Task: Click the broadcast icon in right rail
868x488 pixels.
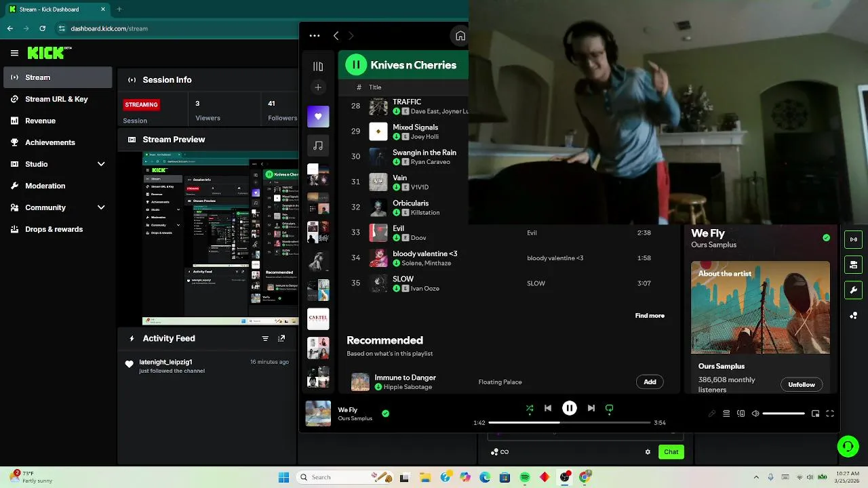Action: tap(853, 239)
